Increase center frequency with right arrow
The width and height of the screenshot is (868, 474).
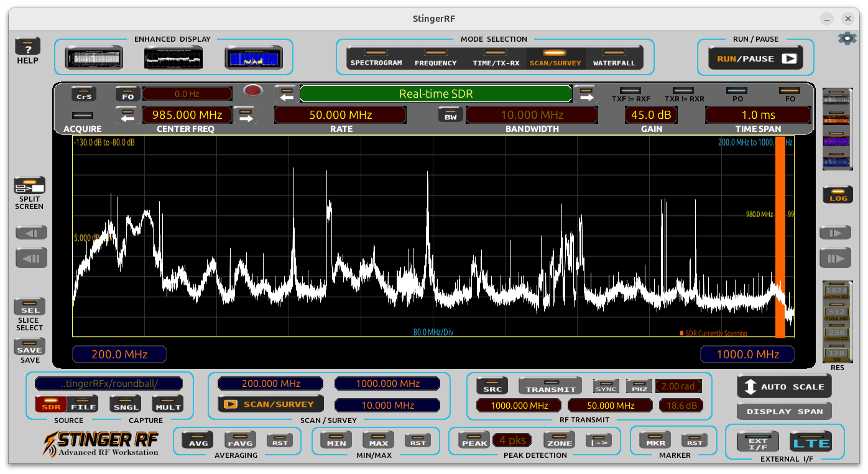tap(246, 115)
